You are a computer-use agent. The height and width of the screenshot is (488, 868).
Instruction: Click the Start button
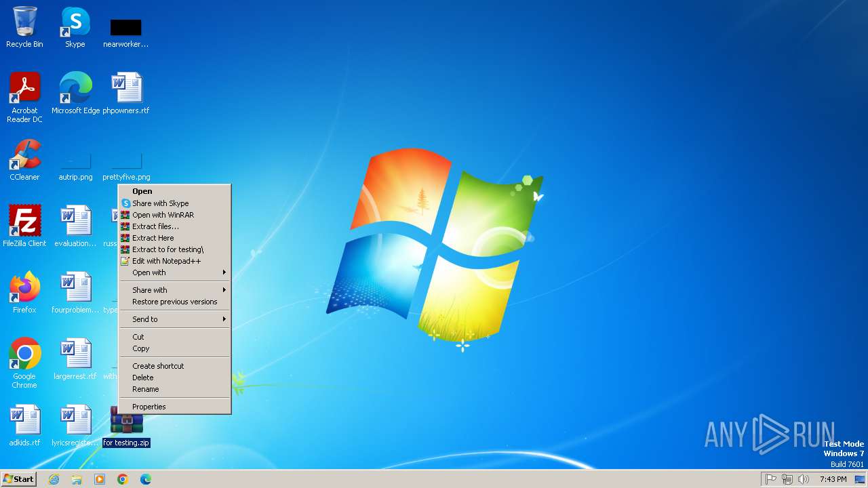pos(19,479)
